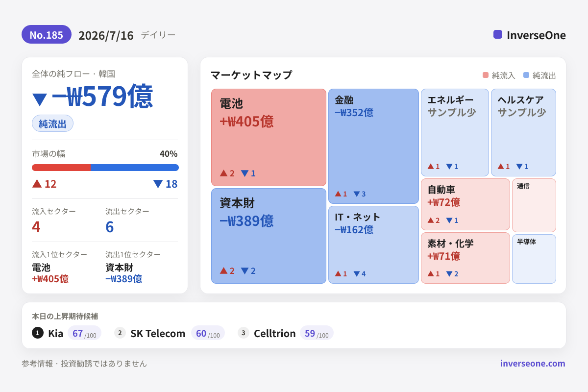588x392 pixels.
Task: Open the 半導体 small tile
Action: pos(534,259)
